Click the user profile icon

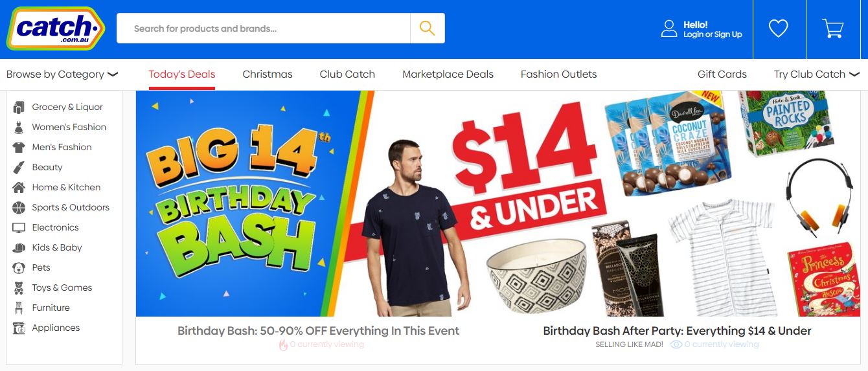[x=668, y=28]
